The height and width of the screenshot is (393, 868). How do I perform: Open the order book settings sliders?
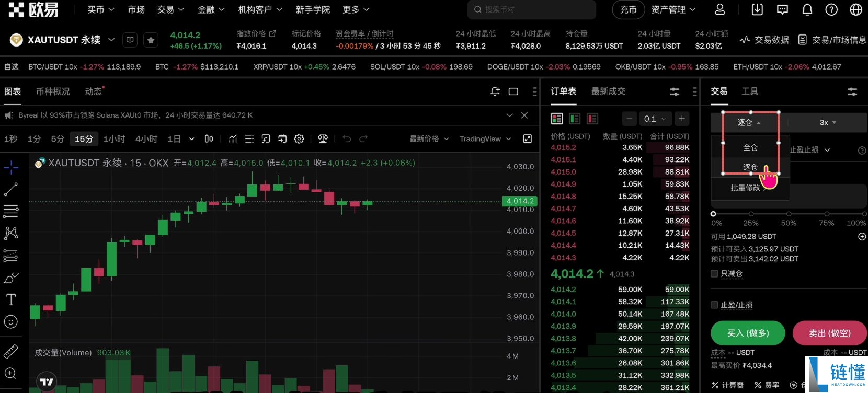pos(675,91)
